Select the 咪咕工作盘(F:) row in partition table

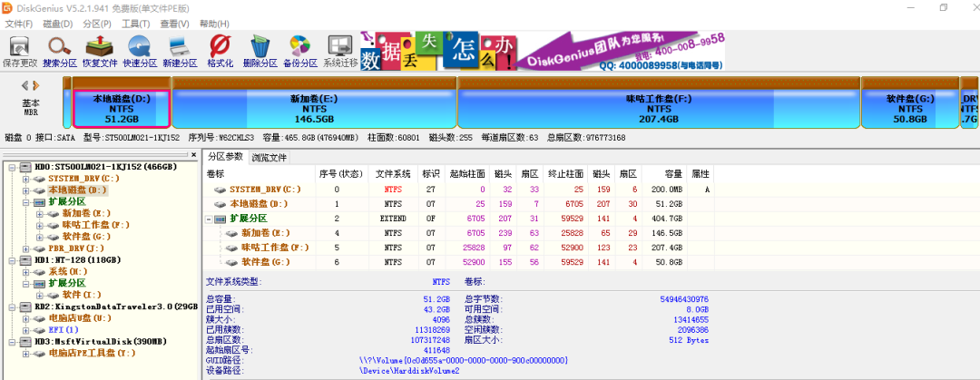459,248
